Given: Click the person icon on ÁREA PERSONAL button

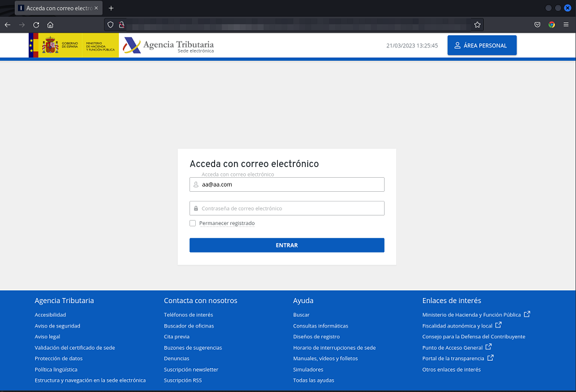Looking at the screenshot, I should 457,45.
